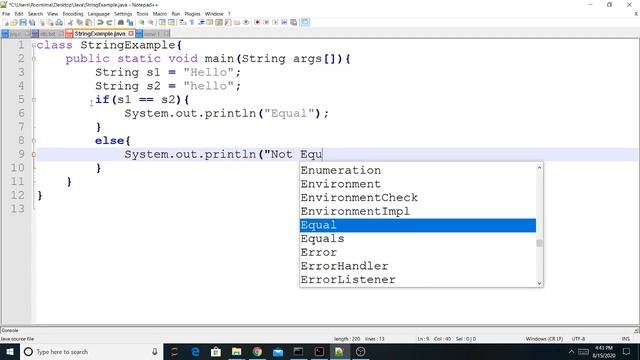Toggle synchronized vertical scrolling icon
The width and height of the screenshot is (640, 360).
[162, 22]
